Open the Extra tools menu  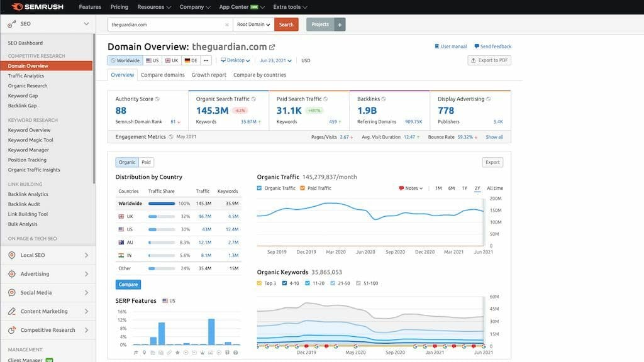coord(290,7)
